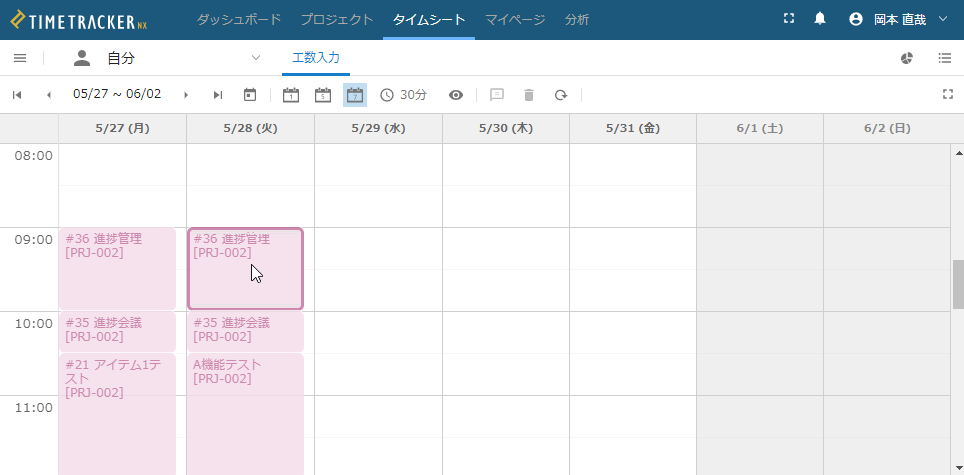This screenshot has height=475, width=964.
Task: Open the 岡本 直哉 account menu
Action: click(x=897, y=19)
